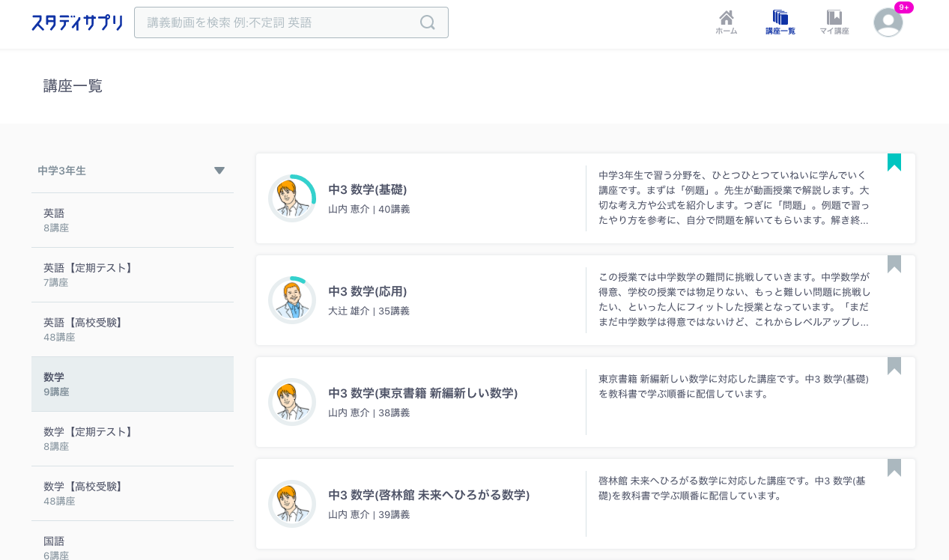Viewport: 949px width, 560px height.
Task: Open the 中3 数学(基礎) course
Action: point(366,190)
